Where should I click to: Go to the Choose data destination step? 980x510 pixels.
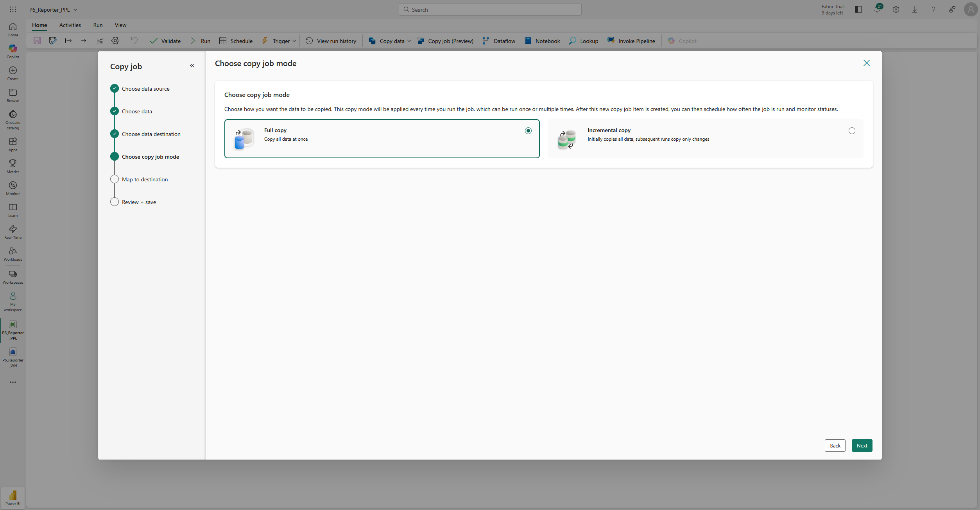[x=151, y=134]
